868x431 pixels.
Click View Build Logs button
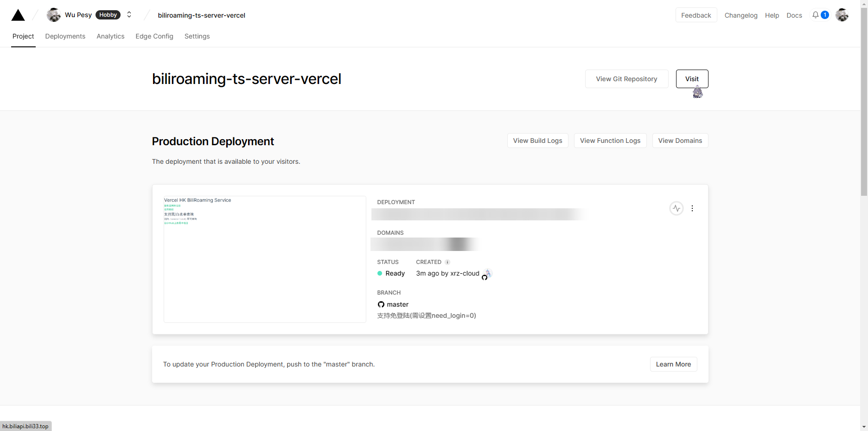tap(537, 141)
